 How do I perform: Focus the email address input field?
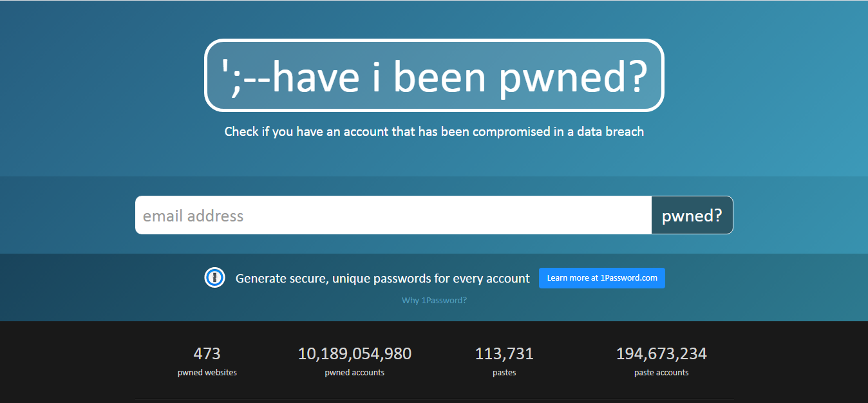coord(393,215)
